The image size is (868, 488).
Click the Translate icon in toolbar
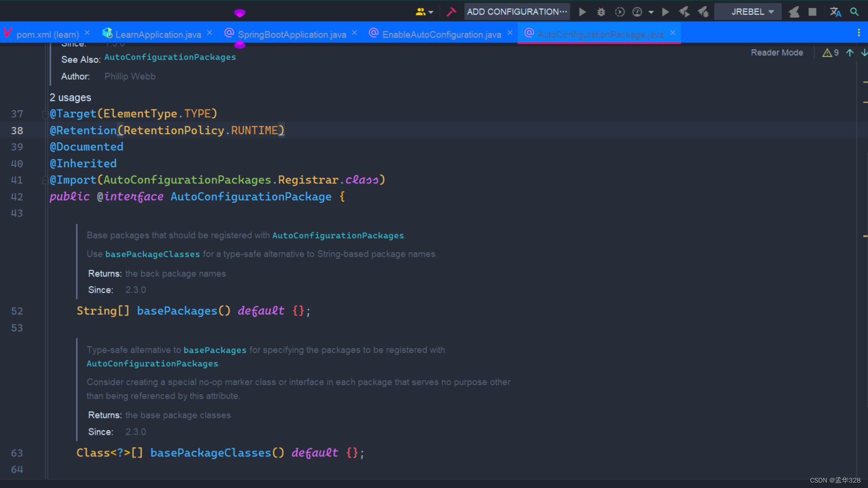tap(835, 12)
